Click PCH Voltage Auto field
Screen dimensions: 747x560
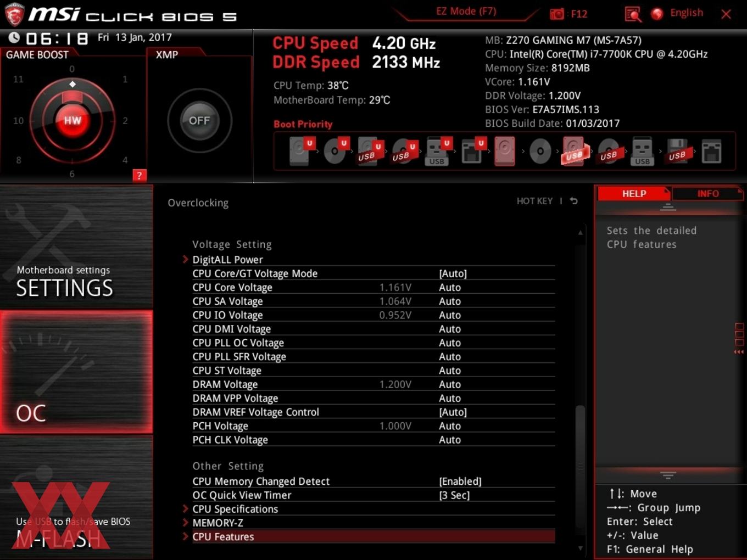[450, 426]
